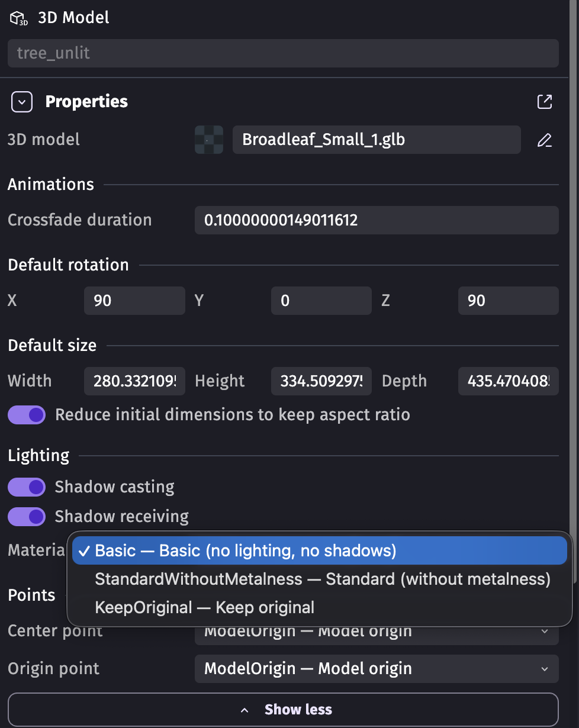Click the 3D Model cube icon
The width and height of the screenshot is (579, 728).
click(19, 18)
